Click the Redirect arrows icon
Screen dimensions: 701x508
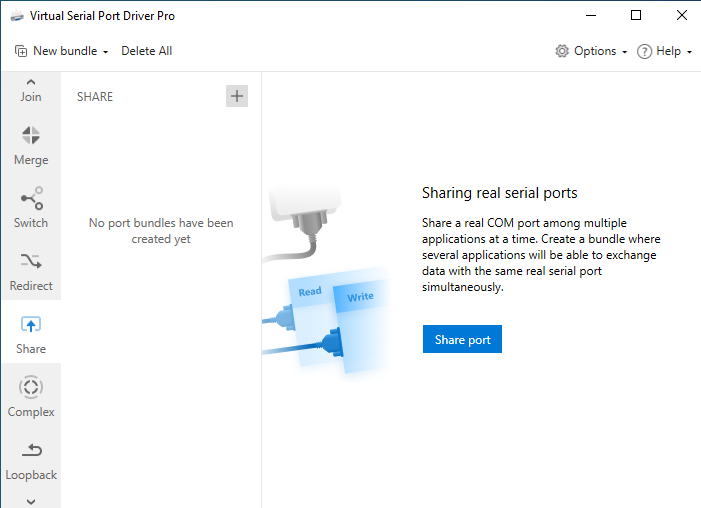(x=31, y=261)
